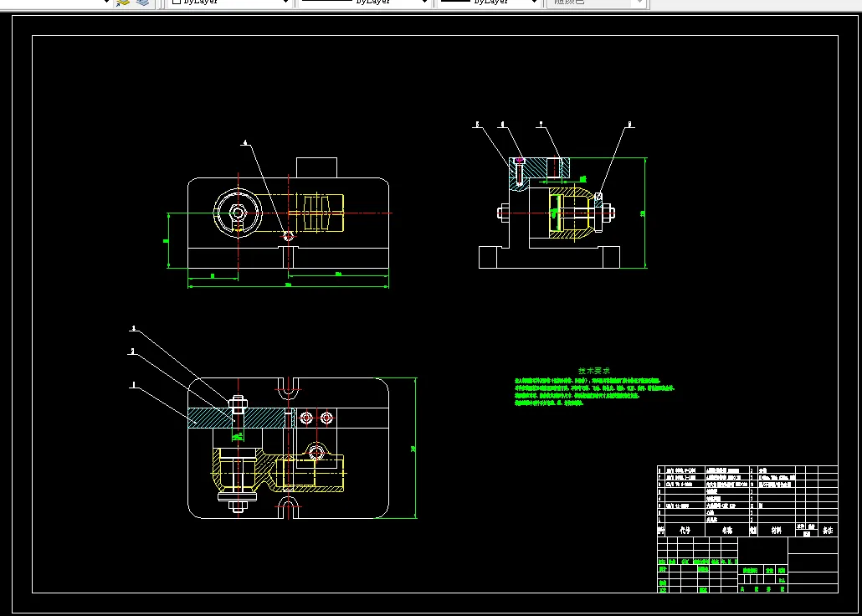Viewport: 862px width, 616px height.
Task: Select part balloon number 4
Action: 246,143
